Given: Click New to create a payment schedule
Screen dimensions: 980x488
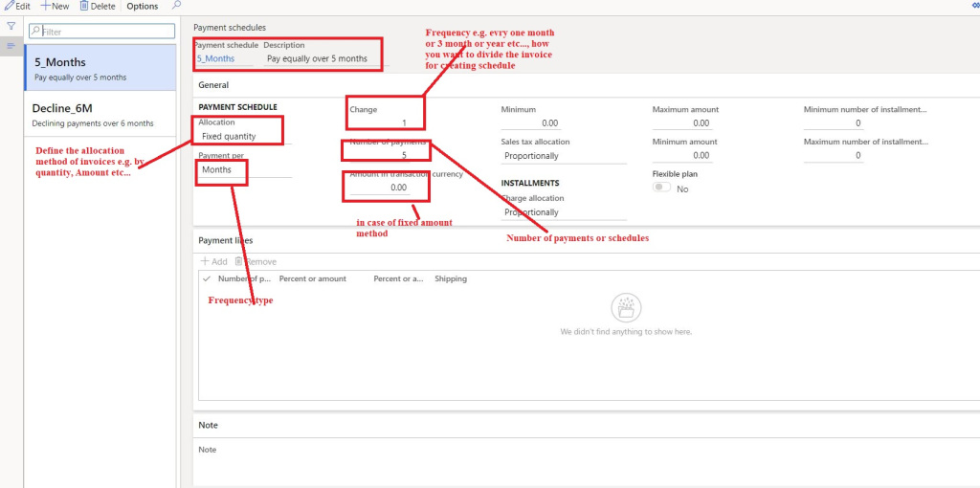Looking at the screenshot, I should [x=55, y=6].
